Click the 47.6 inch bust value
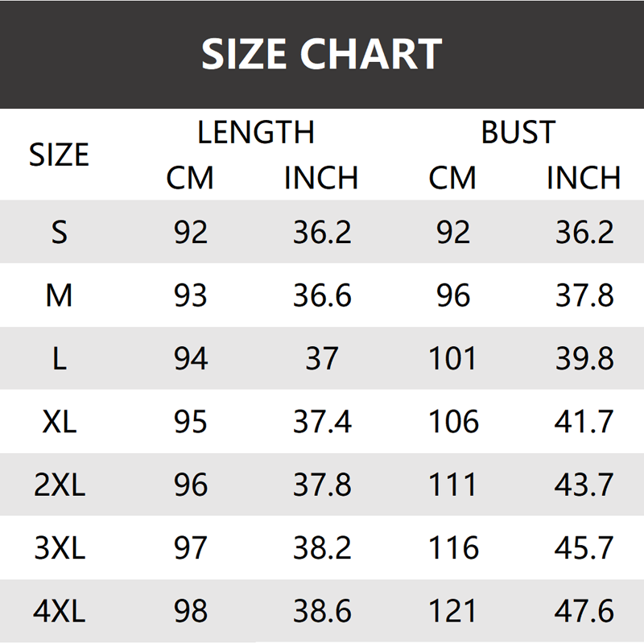The image size is (644, 644). [x=584, y=611]
